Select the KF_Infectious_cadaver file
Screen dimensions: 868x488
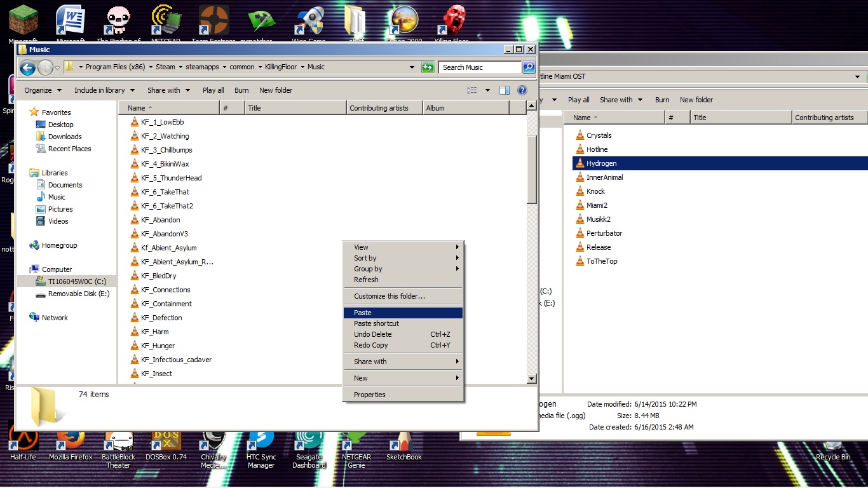(x=177, y=360)
